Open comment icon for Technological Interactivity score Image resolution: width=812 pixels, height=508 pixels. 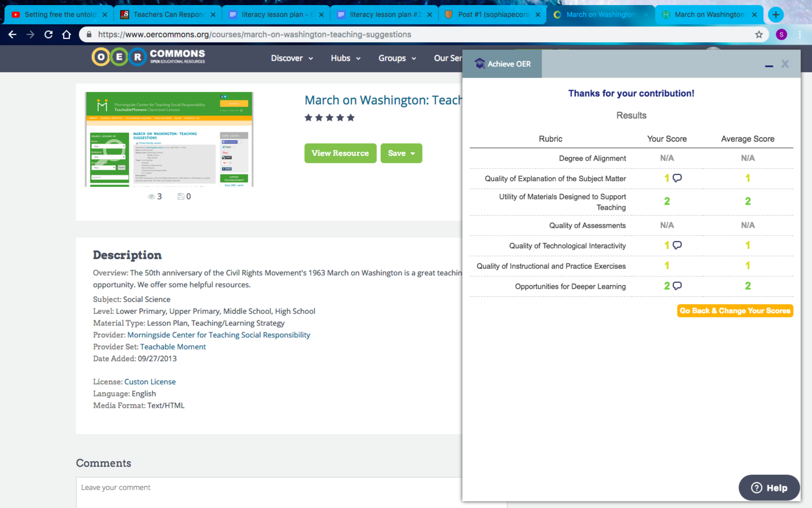[x=677, y=245]
